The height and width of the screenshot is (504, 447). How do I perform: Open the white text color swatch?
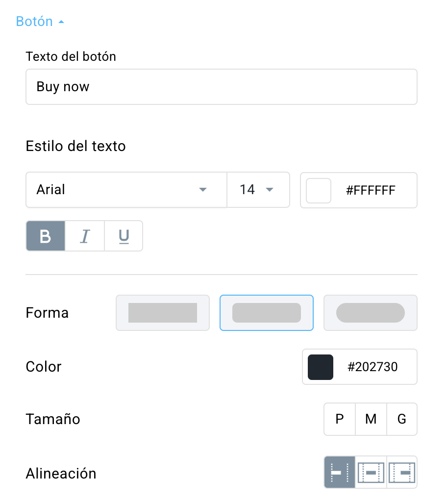point(319,191)
